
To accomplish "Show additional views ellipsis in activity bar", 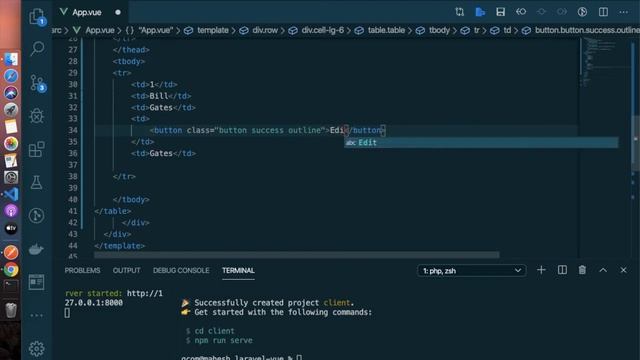I will pos(36,315).
